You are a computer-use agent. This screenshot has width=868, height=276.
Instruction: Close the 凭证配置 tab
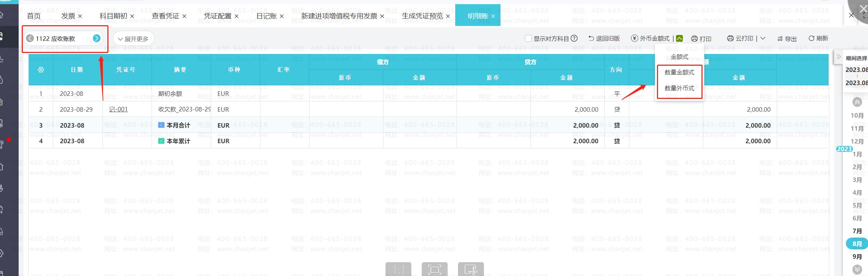[237, 16]
